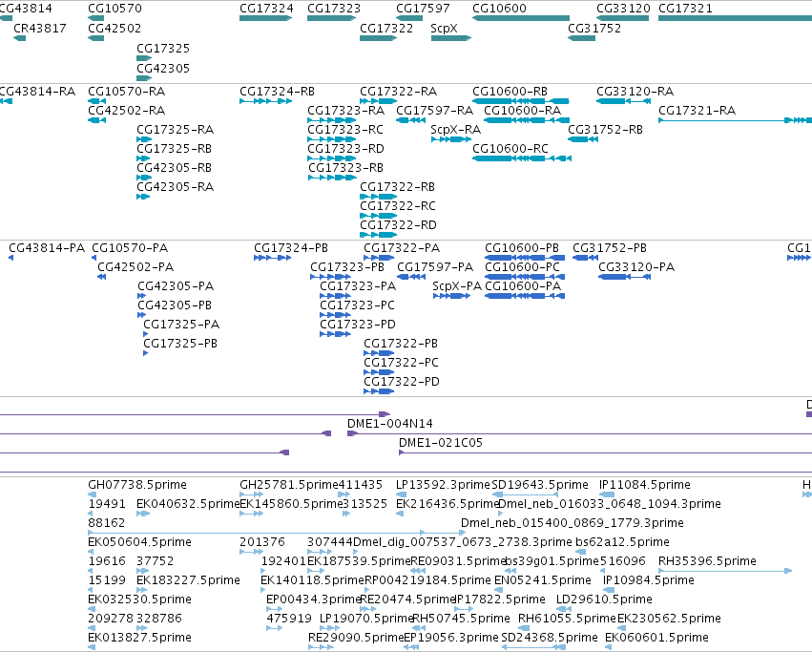Click the CG17322 gene label
The height and width of the screenshot is (652, 812).
(386, 28)
